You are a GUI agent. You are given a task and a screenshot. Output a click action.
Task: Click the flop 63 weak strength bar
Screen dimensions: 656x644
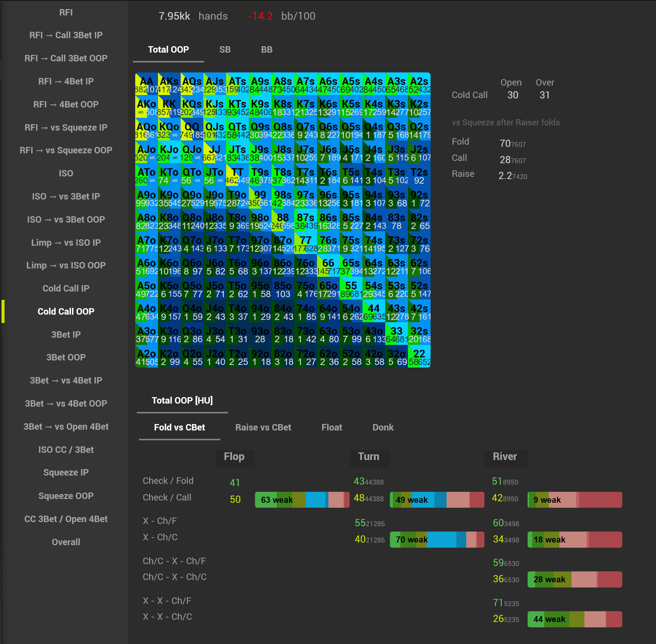[x=302, y=500]
